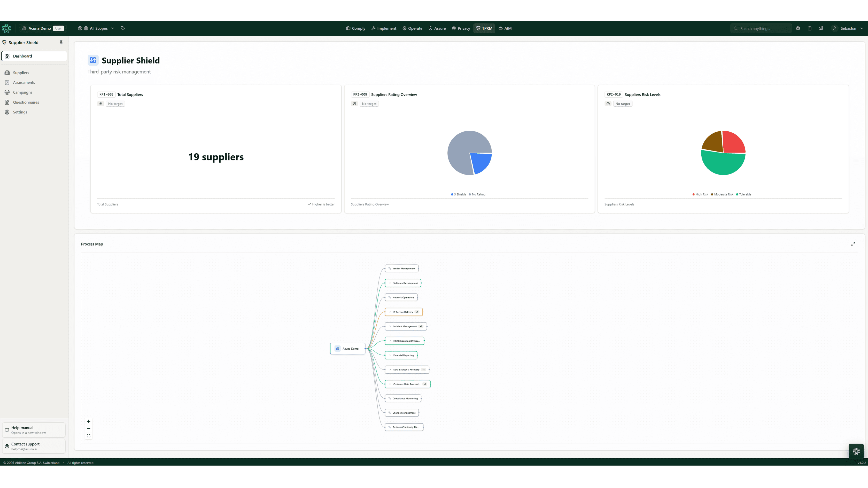The height and width of the screenshot is (488, 868).
Task: Click the hash icon under Total Suppliers
Action: pos(100,104)
